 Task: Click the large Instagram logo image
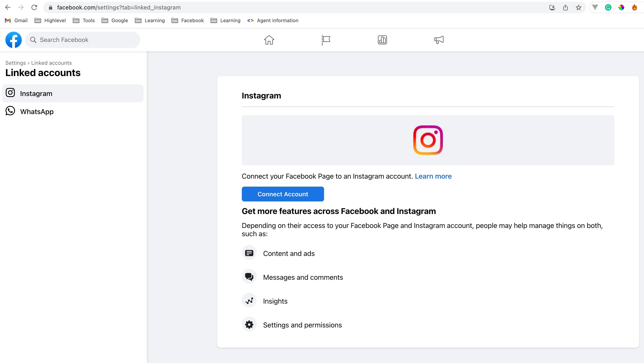click(x=428, y=140)
